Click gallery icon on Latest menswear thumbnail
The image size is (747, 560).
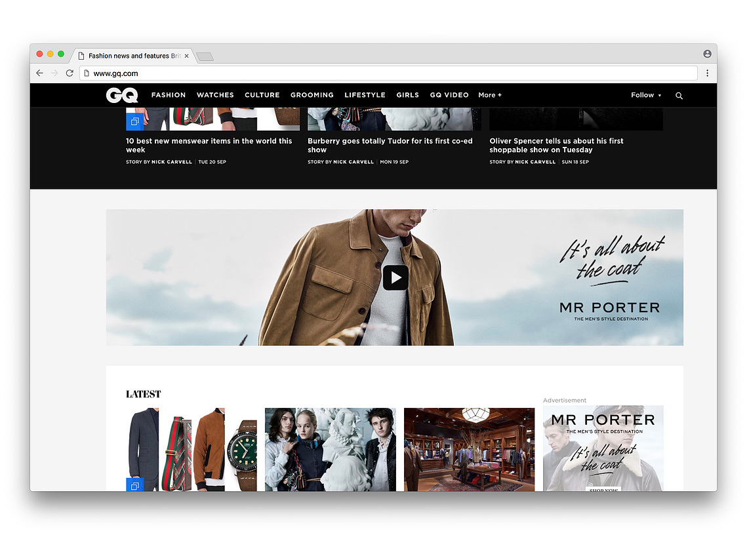(135, 485)
